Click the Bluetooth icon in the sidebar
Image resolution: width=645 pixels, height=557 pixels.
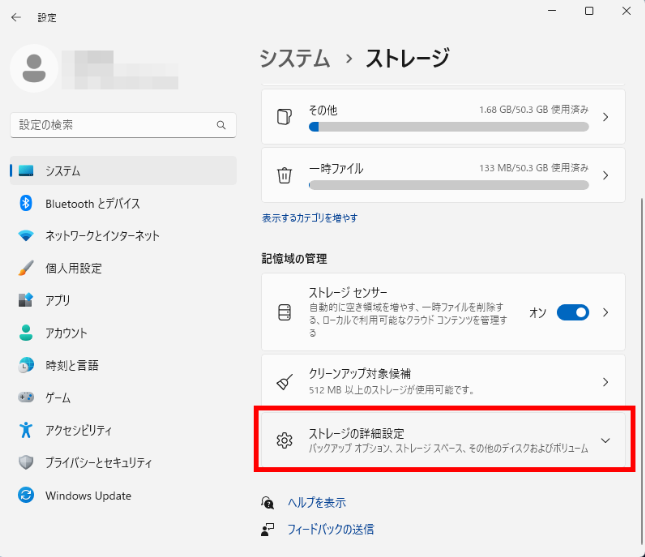click(x=26, y=203)
